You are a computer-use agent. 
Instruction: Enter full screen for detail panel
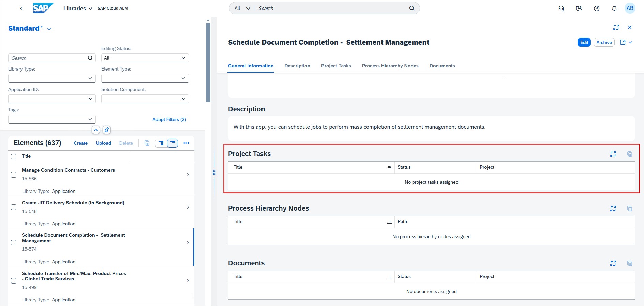616,27
